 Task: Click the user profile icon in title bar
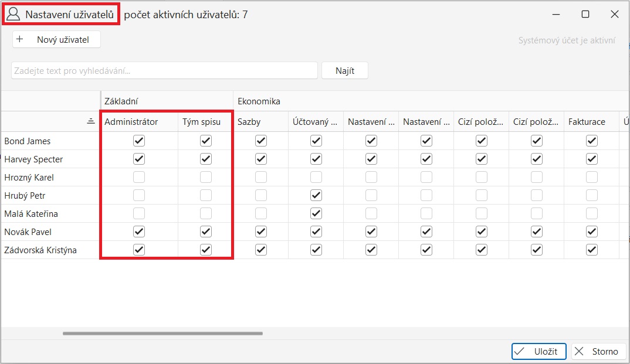pos(13,15)
